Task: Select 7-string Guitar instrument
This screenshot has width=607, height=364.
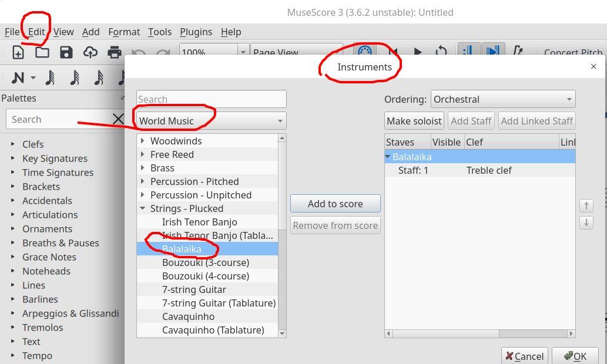Action: (194, 289)
